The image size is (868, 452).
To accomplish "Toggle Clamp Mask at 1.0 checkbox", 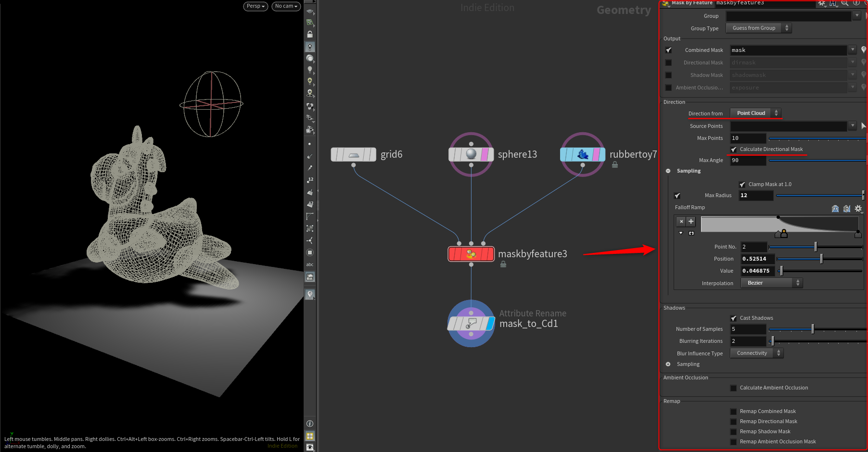I will [x=742, y=185].
